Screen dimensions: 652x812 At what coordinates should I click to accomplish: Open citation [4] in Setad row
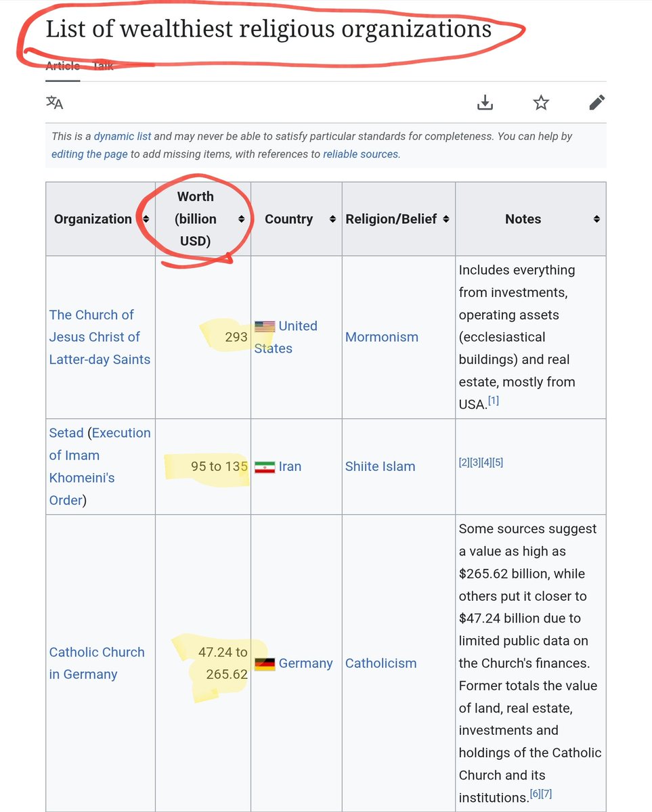point(486,462)
